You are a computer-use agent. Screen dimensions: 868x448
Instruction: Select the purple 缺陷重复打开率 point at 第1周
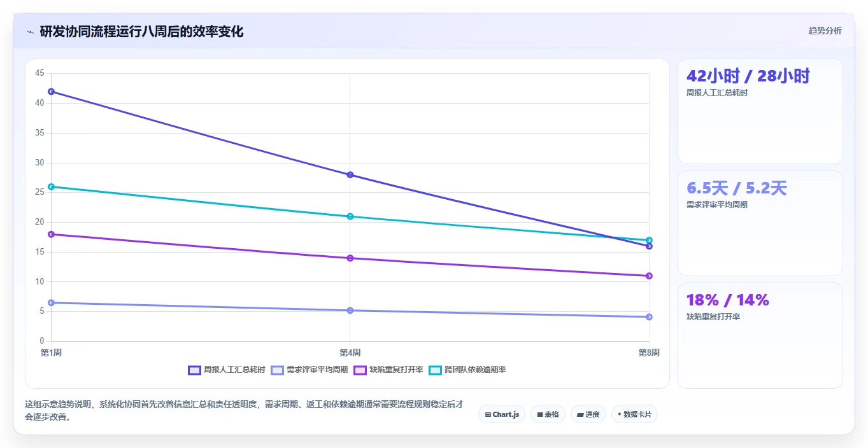tap(51, 234)
